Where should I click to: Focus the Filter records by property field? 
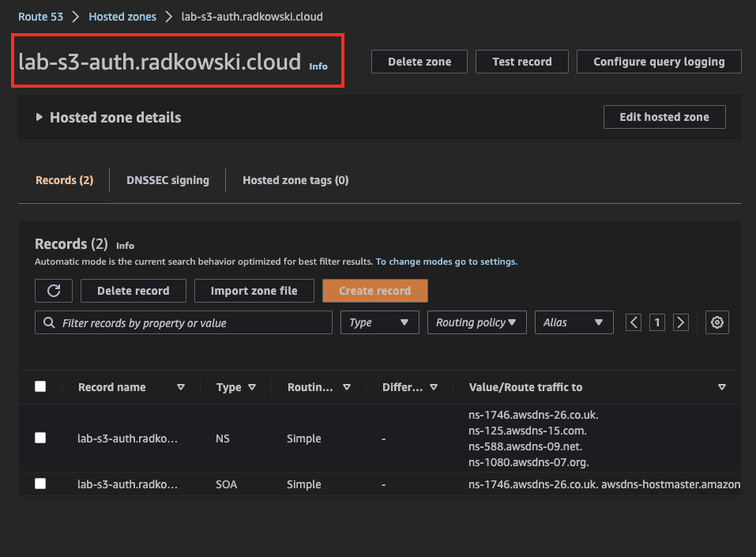[184, 322]
